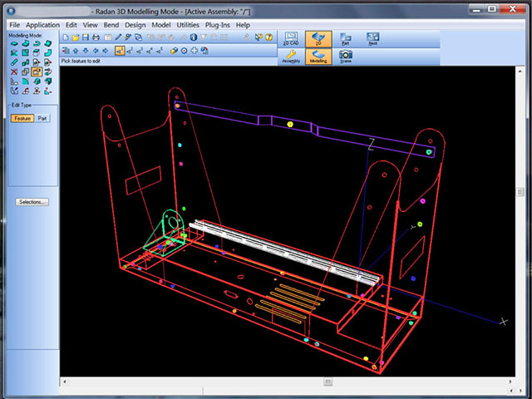Screen dimensions: 532x399
Task: Open help via the yellow question mark icon
Action: (x=268, y=37)
